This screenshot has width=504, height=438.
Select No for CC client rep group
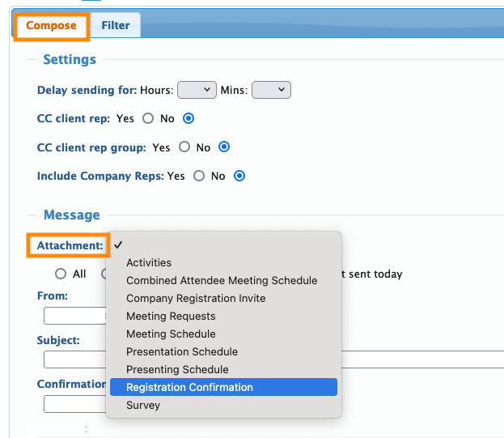pos(225,147)
